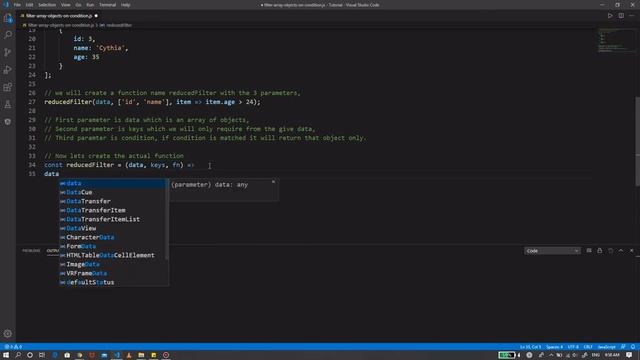Open the View menu
Screen dimensions: 640x360
(65, 5)
